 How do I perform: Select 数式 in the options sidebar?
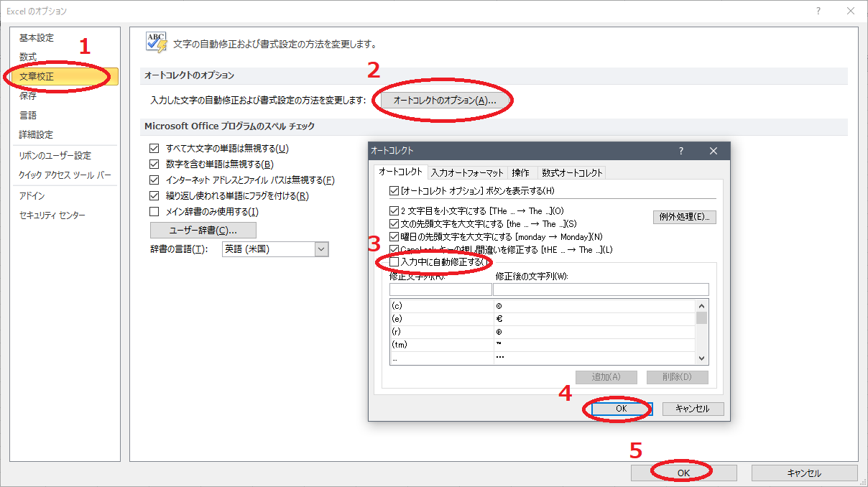[x=28, y=57]
